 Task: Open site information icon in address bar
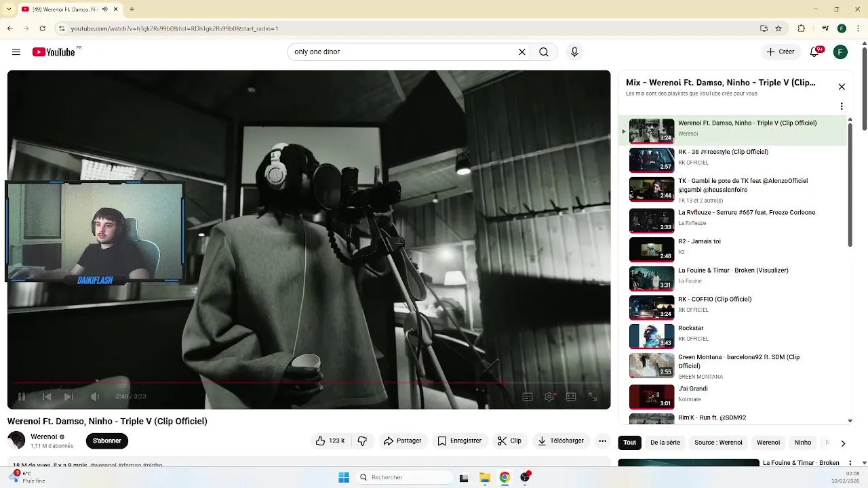pos(62,28)
